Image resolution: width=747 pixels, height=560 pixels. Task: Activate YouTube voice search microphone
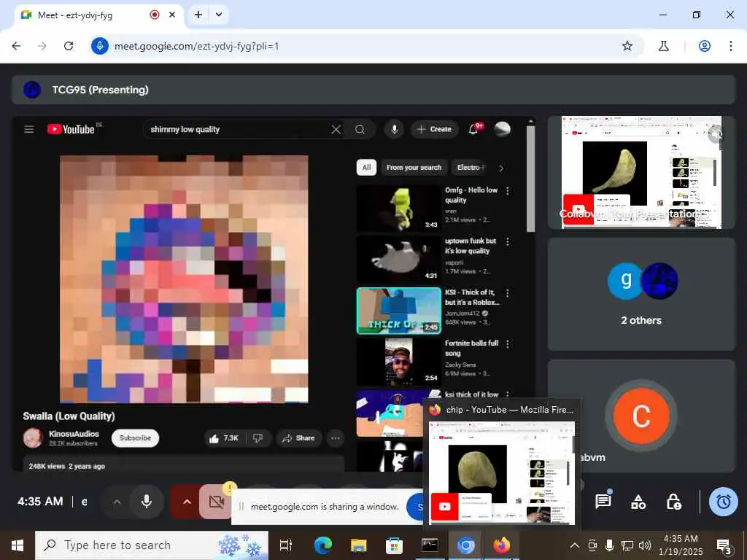395,129
